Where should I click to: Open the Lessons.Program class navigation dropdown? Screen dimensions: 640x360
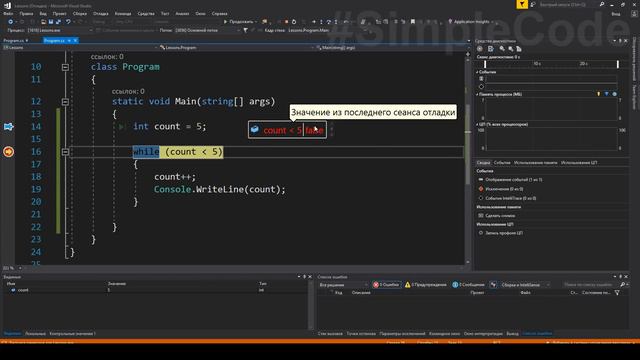coord(236,48)
